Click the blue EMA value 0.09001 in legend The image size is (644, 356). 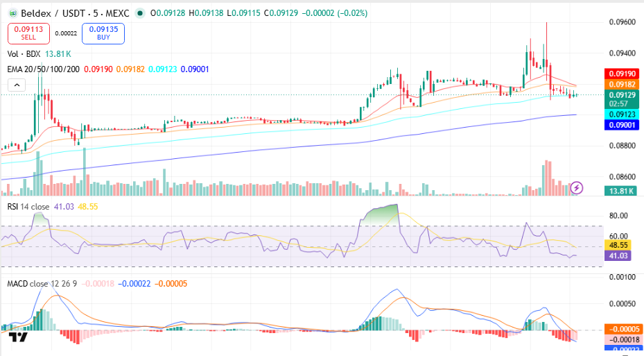click(x=195, y=69)
